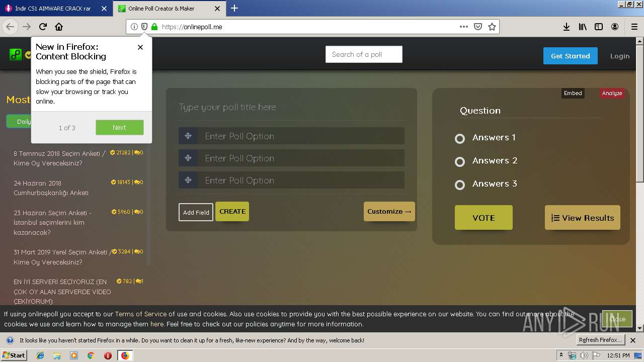Close the Content Blocking tip popup

tap(140, 47)
